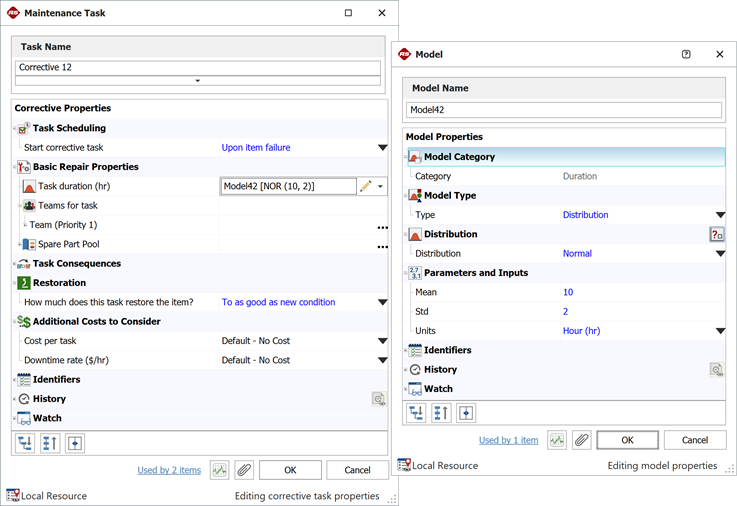Click the Mean value 10

tap(568, 292)
